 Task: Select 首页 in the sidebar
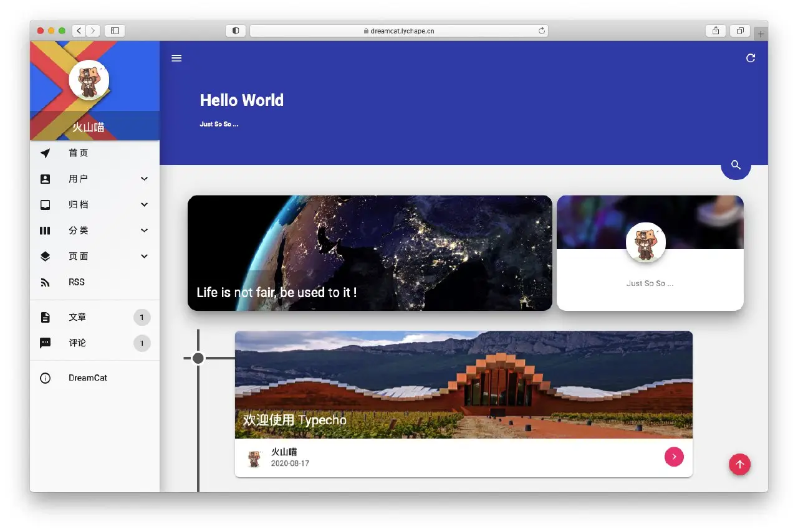pos(78,153)
